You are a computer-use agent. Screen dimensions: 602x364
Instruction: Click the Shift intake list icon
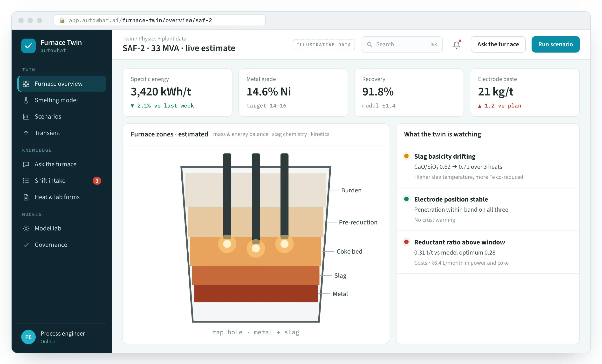(26, 181)
